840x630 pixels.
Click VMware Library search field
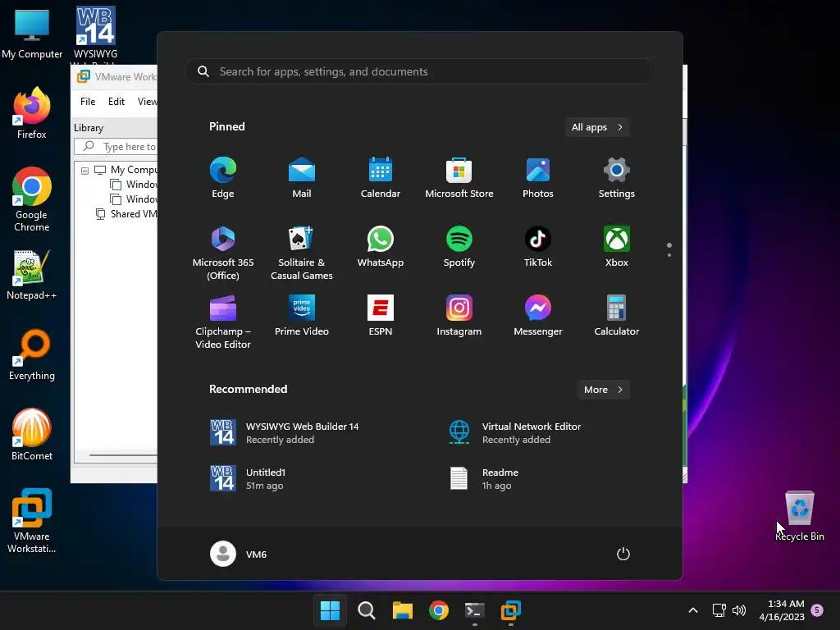click(x=116, y=146)
